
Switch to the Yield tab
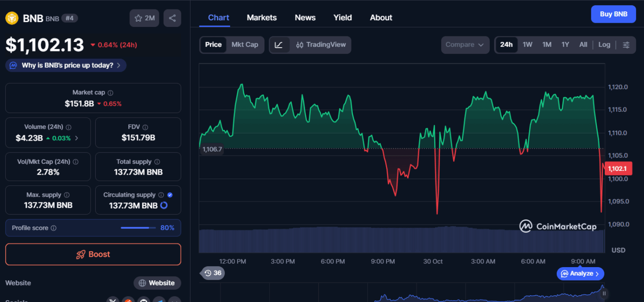[x=342, y=17]
